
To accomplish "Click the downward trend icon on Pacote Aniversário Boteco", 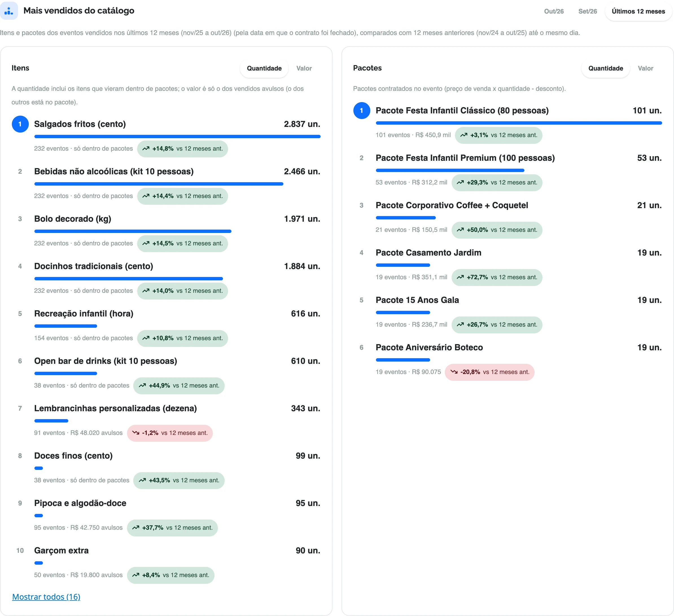I will (454, 372).
